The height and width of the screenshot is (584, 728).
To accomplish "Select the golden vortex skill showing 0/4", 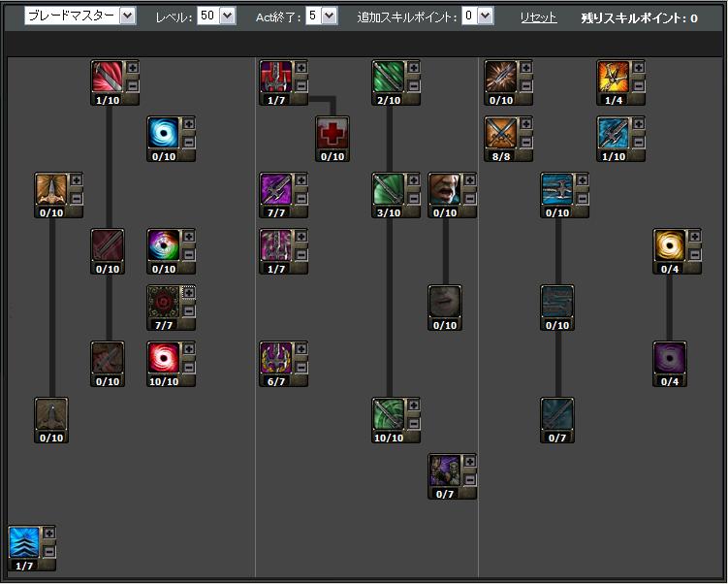I will click(669, 245).
